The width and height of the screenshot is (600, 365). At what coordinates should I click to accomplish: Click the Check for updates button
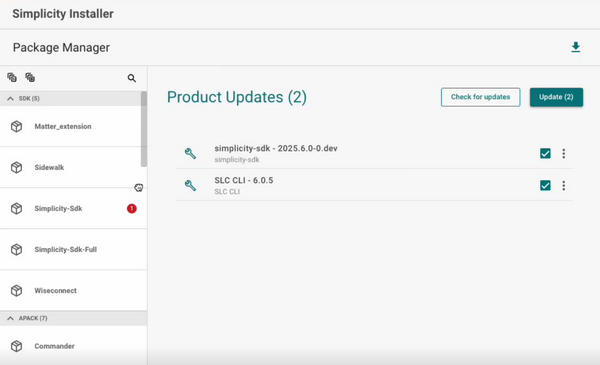pos(480,97)
